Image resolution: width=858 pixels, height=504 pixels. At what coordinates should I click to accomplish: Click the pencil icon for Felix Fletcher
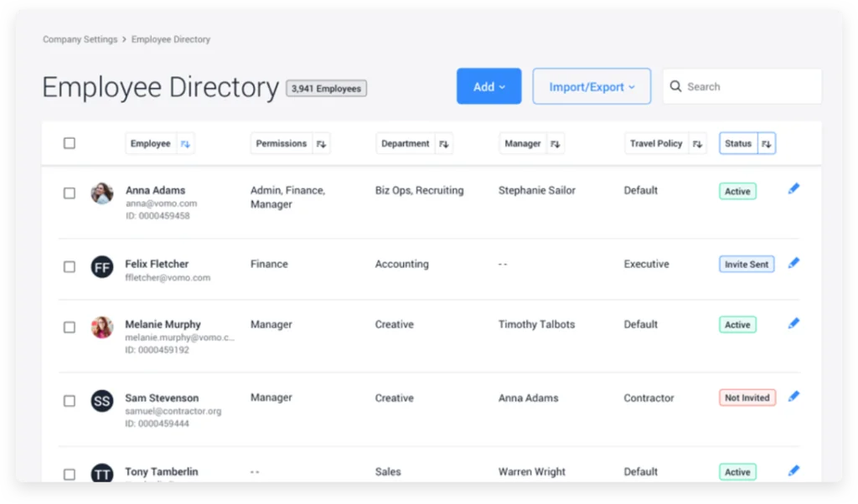793,264
